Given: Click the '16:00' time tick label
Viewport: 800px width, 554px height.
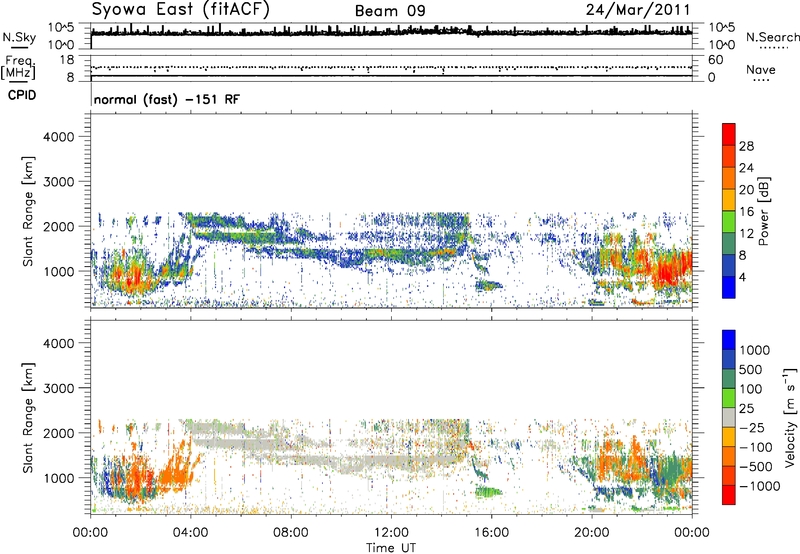Looking at the screenshot, I should coord(491,533).
